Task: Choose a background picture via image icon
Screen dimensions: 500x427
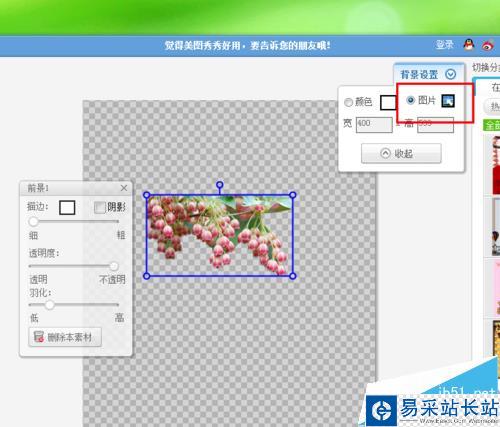Action: pos(448,101)
